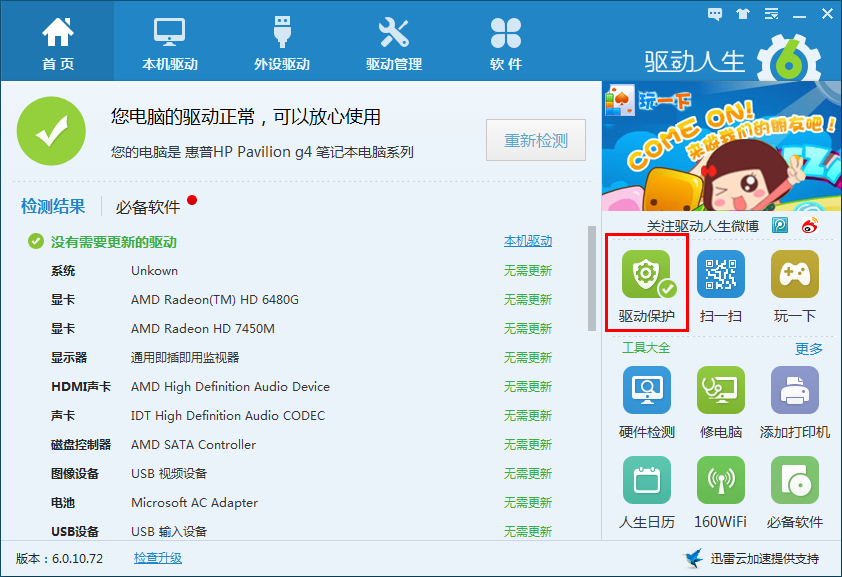Select the 必备软件 tab next to 检测结果

click(148, 207)
